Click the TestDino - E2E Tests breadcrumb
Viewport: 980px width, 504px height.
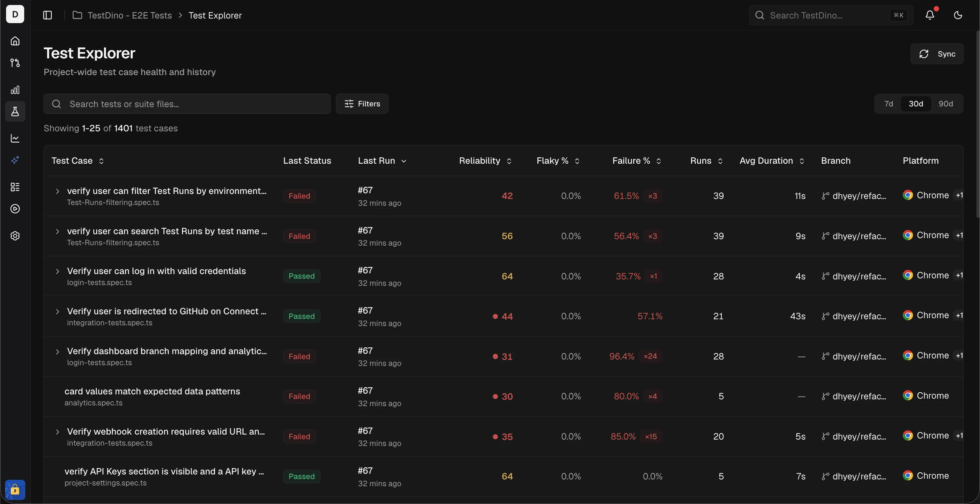coord(130,15)
